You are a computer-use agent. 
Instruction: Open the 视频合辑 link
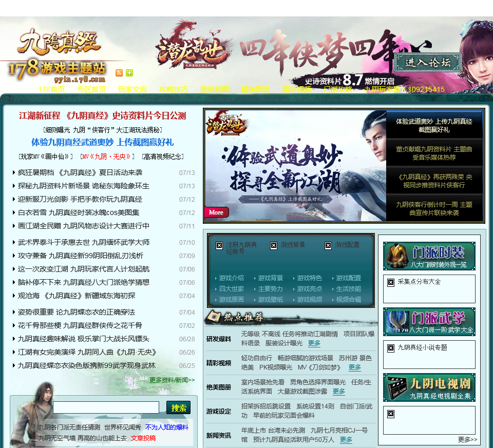point(348,300)
